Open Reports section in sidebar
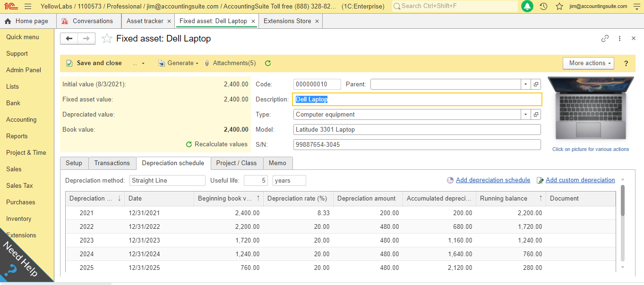Viewport: 644px width, 285px height. tap(17, 136)
